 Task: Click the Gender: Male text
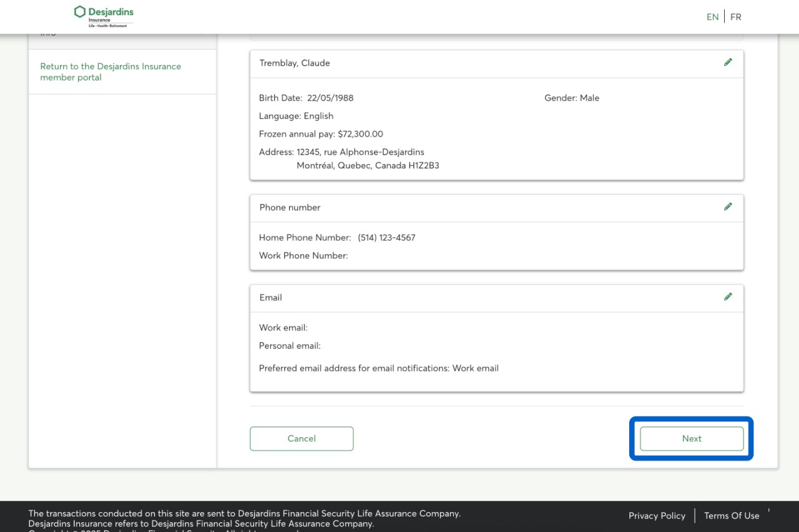572,98
